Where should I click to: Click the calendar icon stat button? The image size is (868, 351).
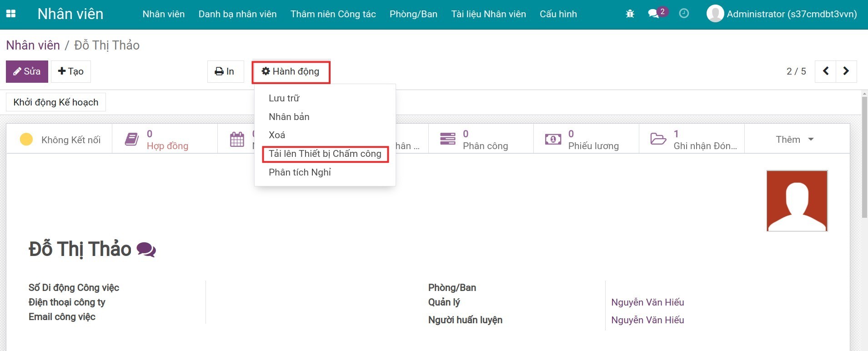(x=236, y=139)
